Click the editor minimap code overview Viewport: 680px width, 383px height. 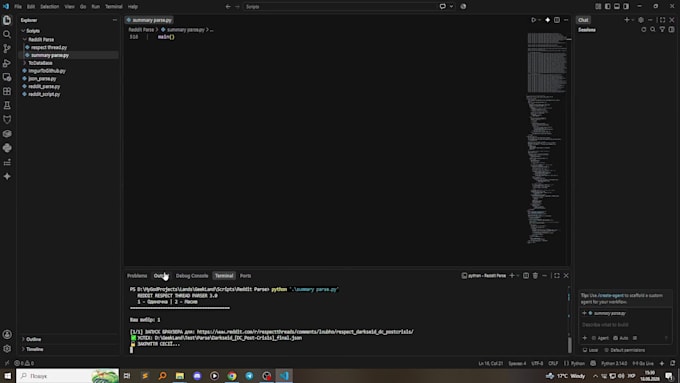coord(546,139)
